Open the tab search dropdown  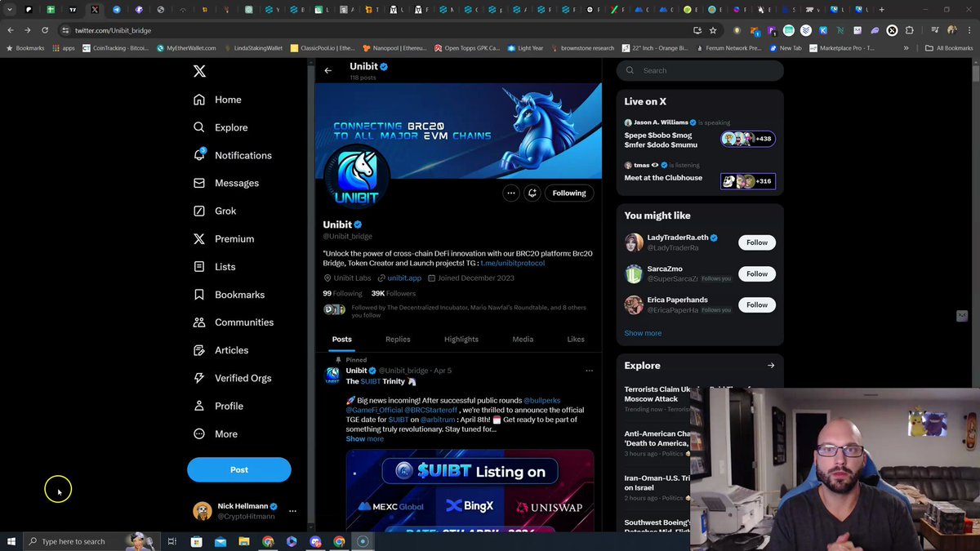(10, 10)
